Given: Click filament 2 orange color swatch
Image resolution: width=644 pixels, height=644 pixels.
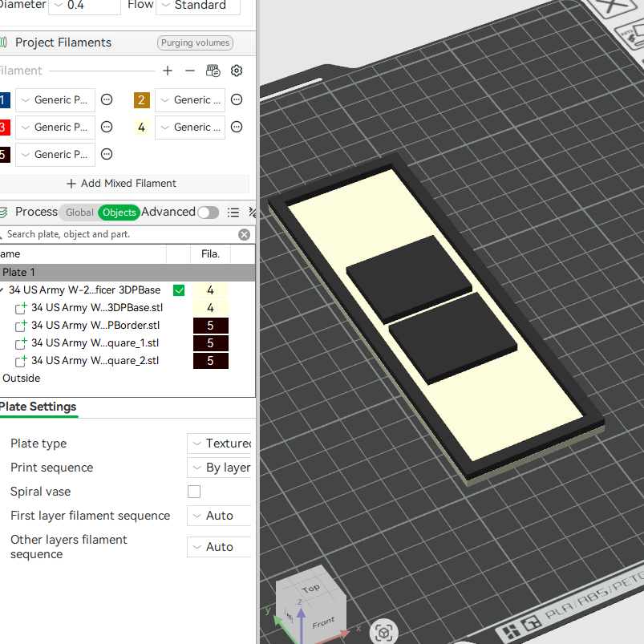Looking at the screenshot, I should click(142, 99).
